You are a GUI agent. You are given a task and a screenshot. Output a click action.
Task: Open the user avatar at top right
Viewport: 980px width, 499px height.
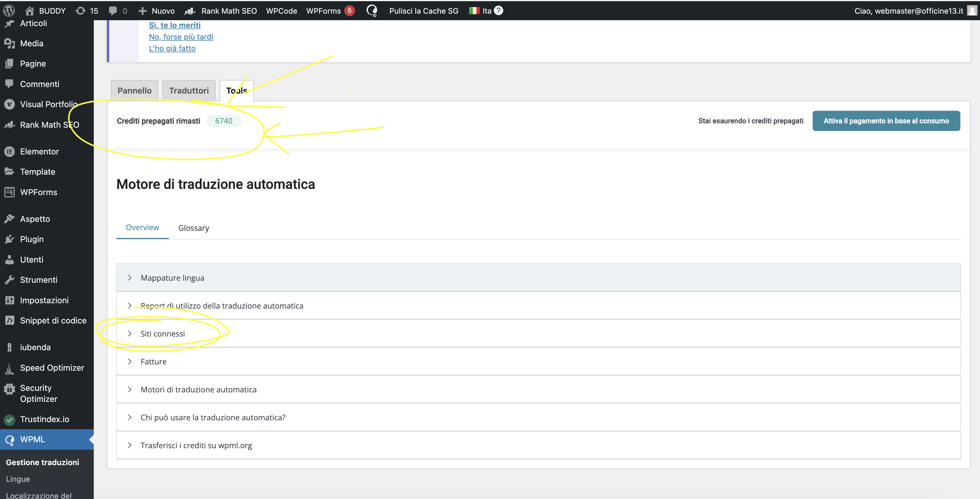972,11
